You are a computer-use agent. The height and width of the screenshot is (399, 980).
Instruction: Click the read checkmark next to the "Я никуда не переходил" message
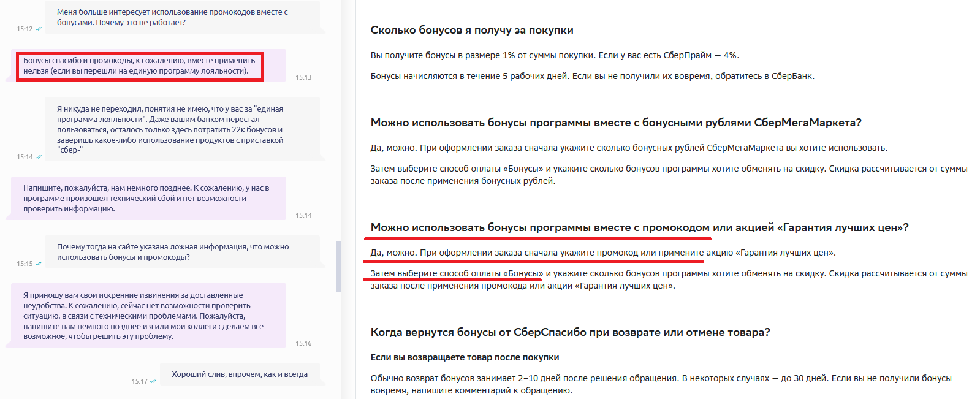click(39, 157)
